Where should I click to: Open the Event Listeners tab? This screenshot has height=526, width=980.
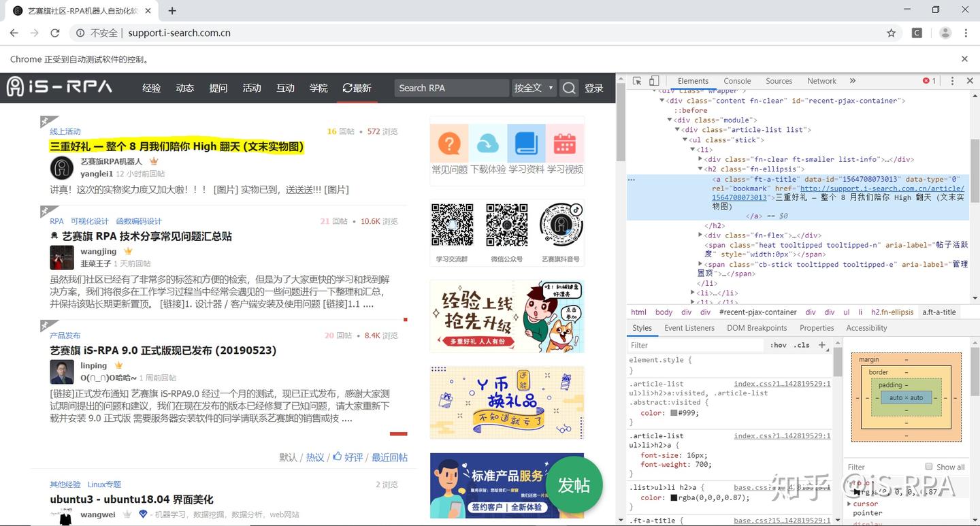point(689,328)
